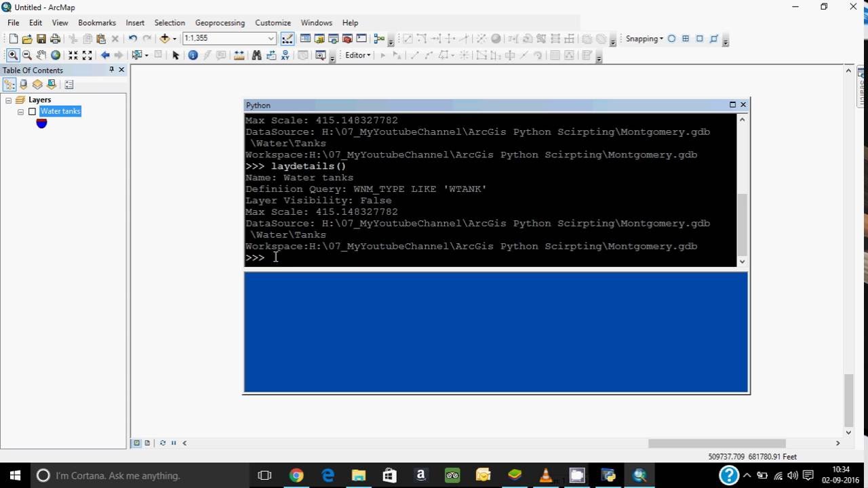Viewport: 868px width, 488px height.
Task: Toggle End Snapping
Action: pos(686,39)
